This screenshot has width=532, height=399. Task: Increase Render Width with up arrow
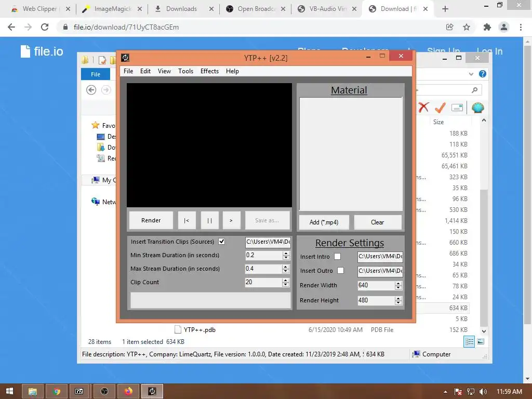click(x=398, y=283)
